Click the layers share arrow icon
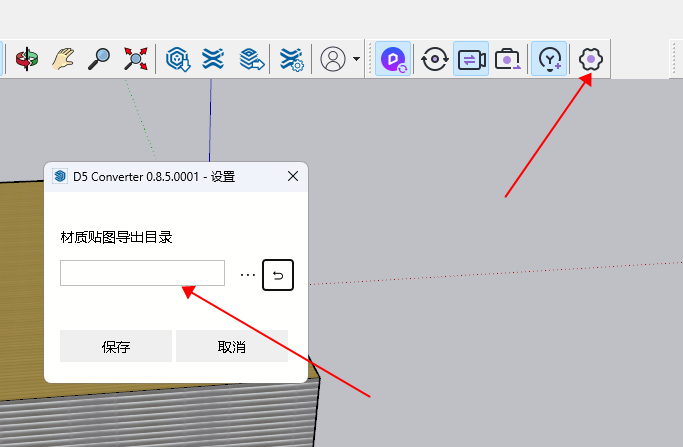Viewport: 683px width, 447px height. (x=251, y=59)
